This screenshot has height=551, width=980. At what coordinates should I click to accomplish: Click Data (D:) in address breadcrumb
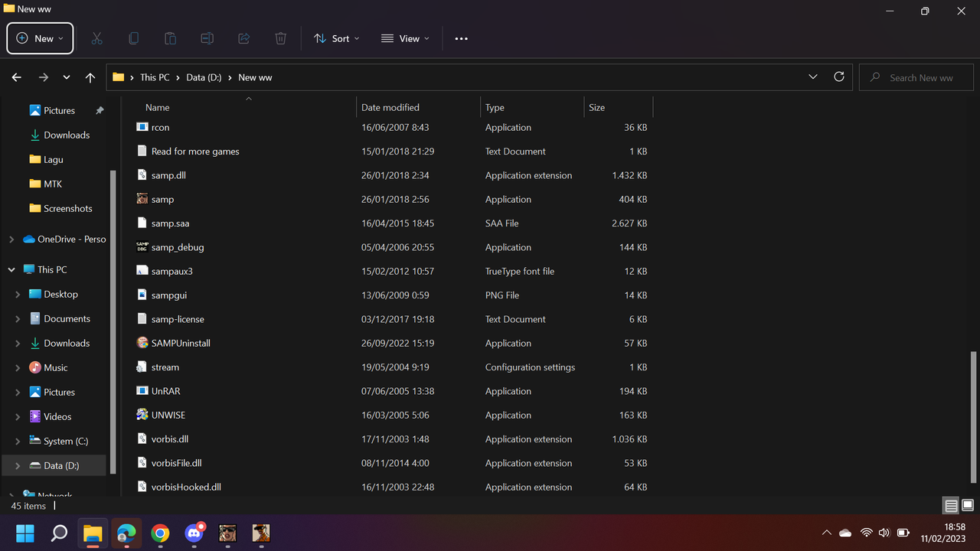tap(204, 77)
